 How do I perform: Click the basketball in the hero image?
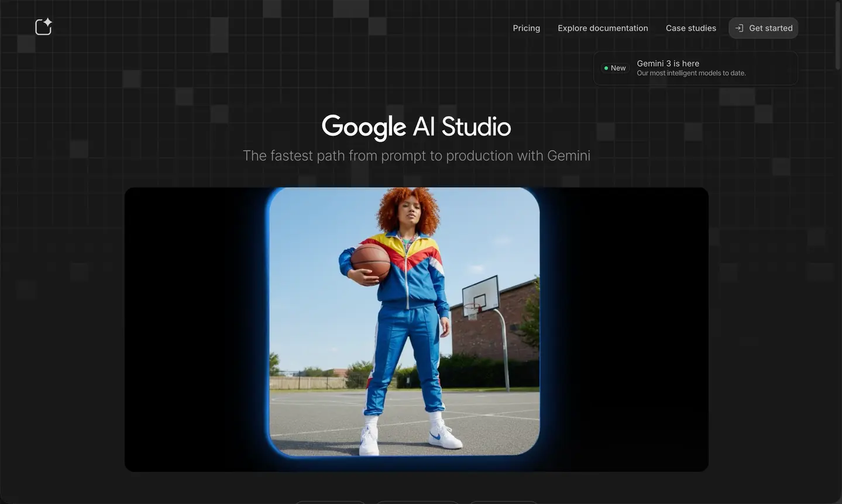tap(370, 261)
